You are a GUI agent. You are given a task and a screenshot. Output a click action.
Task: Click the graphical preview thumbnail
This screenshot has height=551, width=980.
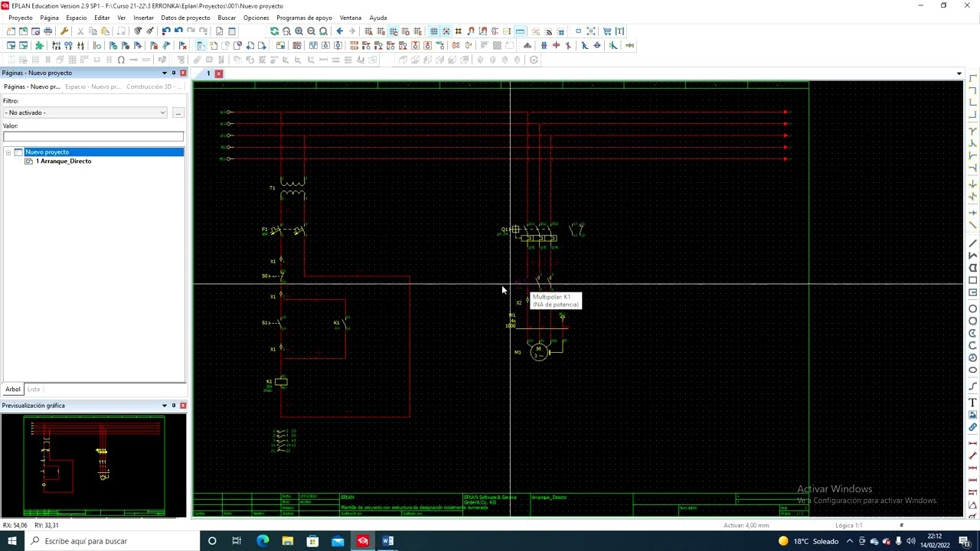click(x=93, y=466)
